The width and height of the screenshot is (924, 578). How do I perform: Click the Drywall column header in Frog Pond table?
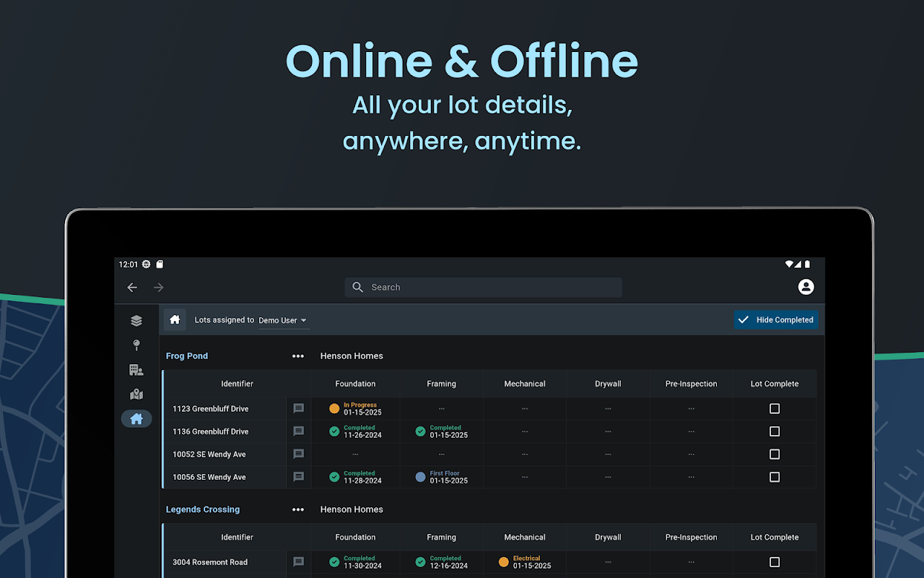pos(608,384)
